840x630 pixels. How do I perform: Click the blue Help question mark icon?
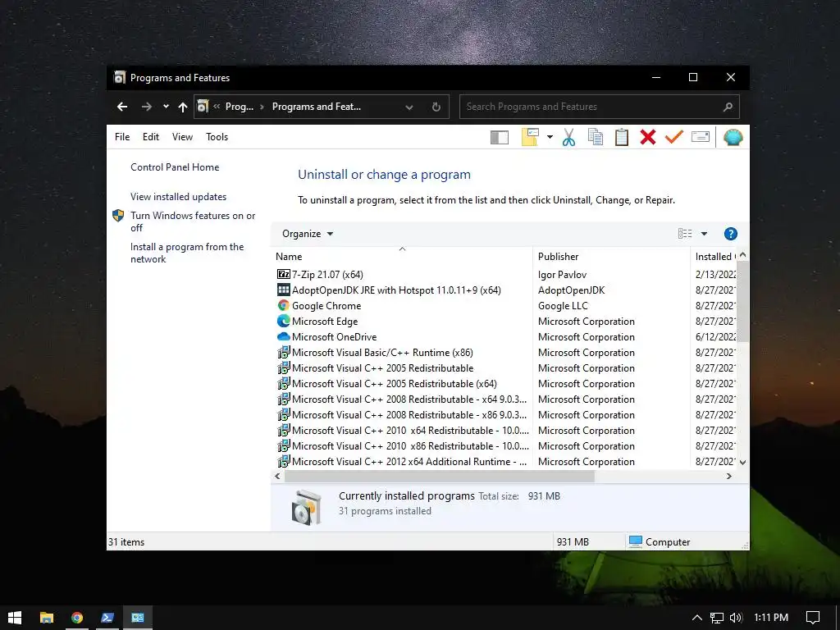(x=730, y=234)
